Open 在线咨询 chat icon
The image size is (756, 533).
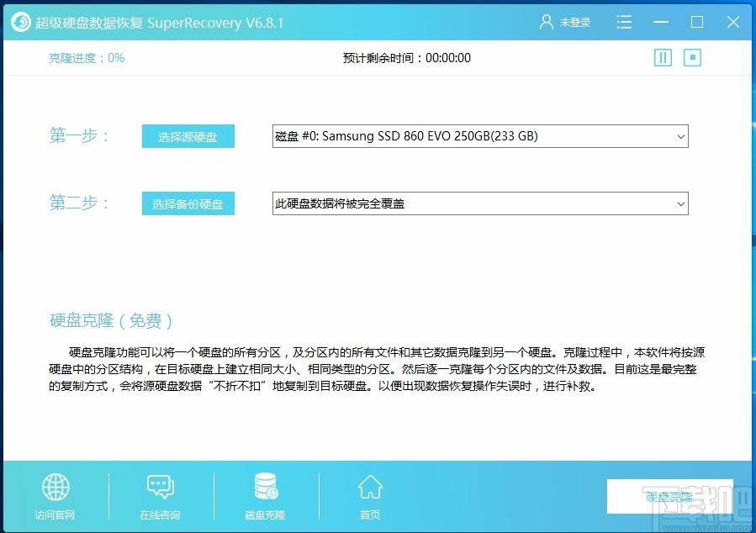click(x=160, y=487)
